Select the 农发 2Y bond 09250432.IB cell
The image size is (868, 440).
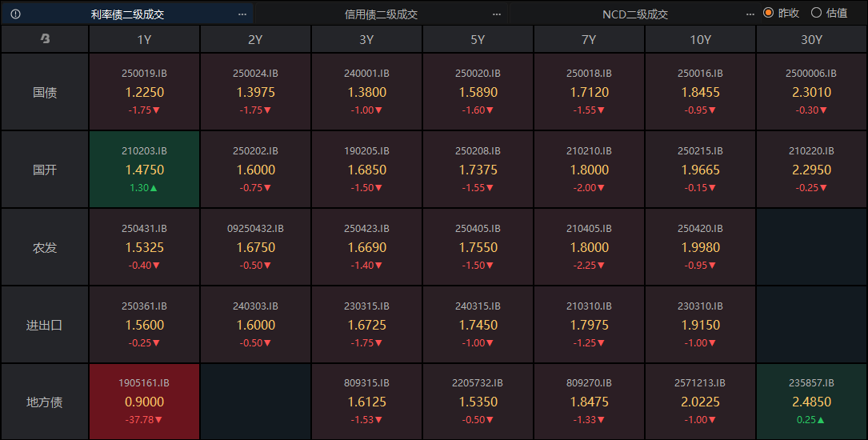(x=255, y=247)
